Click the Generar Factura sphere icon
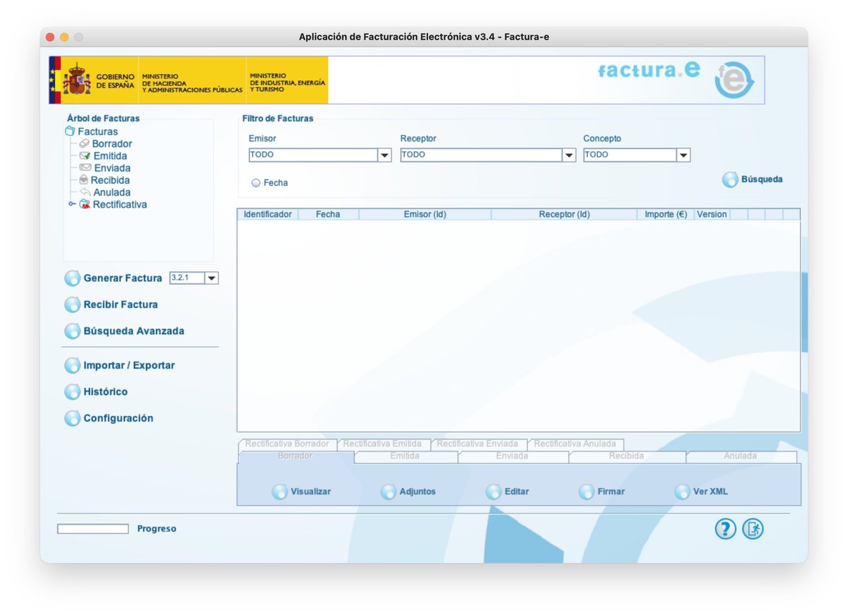This screenshot has width=848, height=616. pyautogui.click(x=72, y=278)
